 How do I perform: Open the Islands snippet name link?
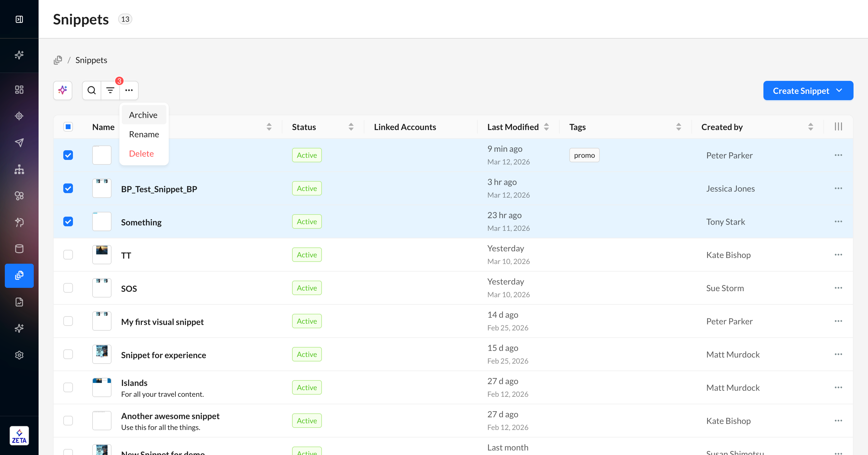[134, 383]
